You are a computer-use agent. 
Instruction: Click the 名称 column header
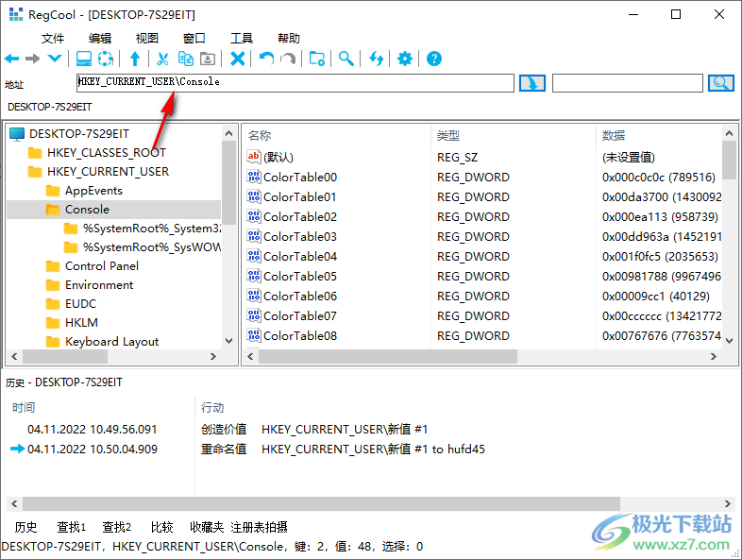point(260,136)
